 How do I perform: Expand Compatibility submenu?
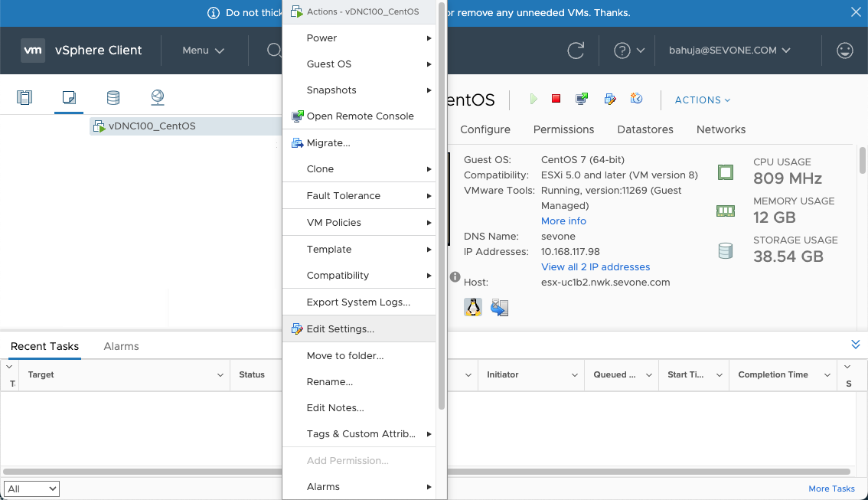click(x=359, y=275)
